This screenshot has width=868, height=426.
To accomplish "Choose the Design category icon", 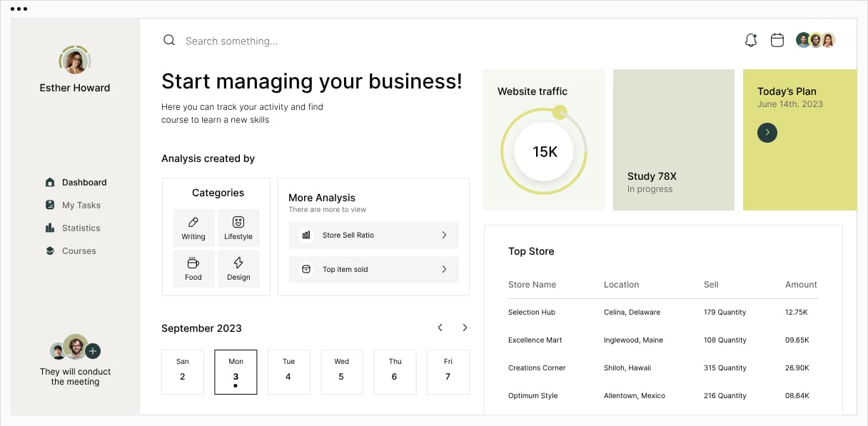I will [x=238, y=263].
